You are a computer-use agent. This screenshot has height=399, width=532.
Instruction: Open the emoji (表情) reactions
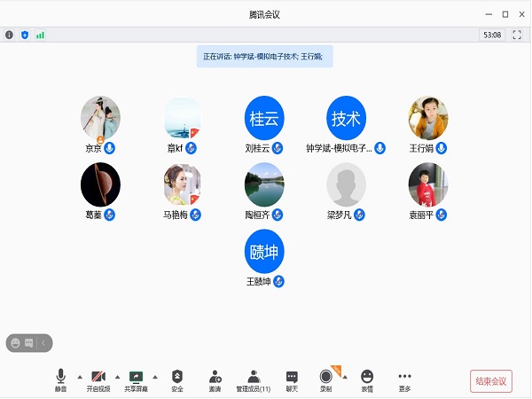pos(367,378)
